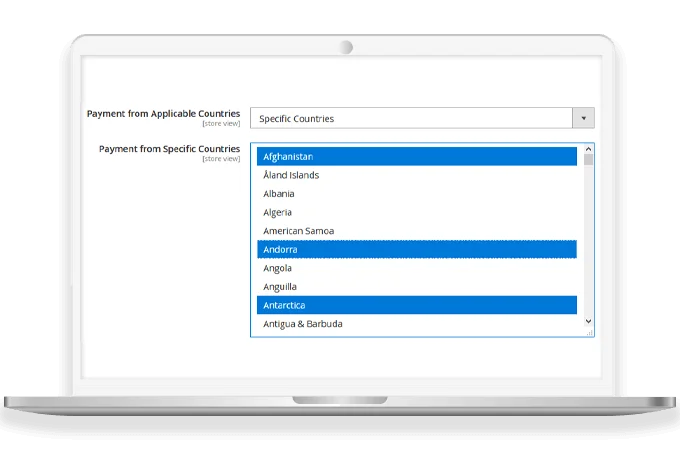Viewport: 680px width, 450px height.
Task: Open the Applicable Countries dropdown arrow
Action: pos(583,118)
